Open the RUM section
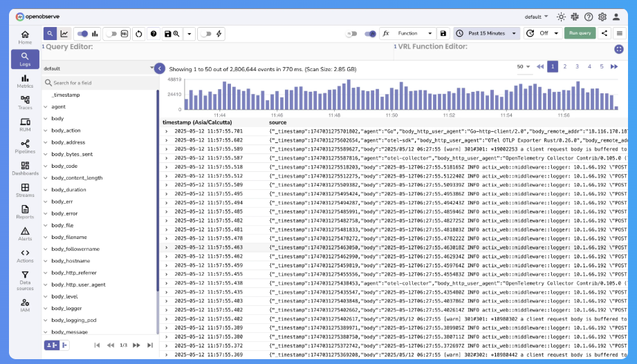The width and height of the screenshot is (637, 364). [25, 125]
